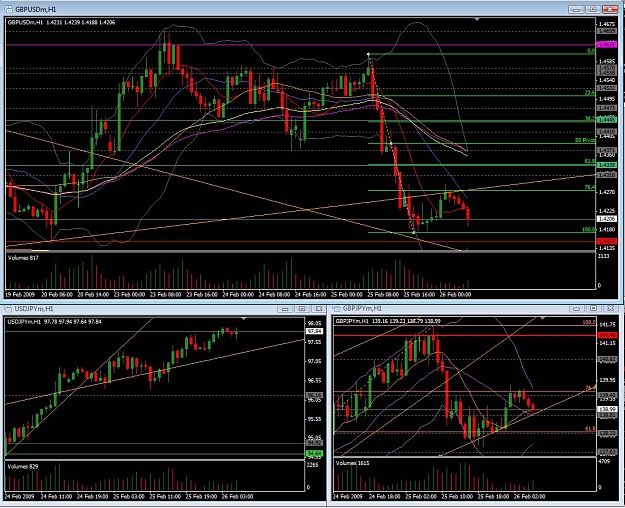
Task: Minimize the USDJPYm,H1 chart window
Action: pos(285,309)
